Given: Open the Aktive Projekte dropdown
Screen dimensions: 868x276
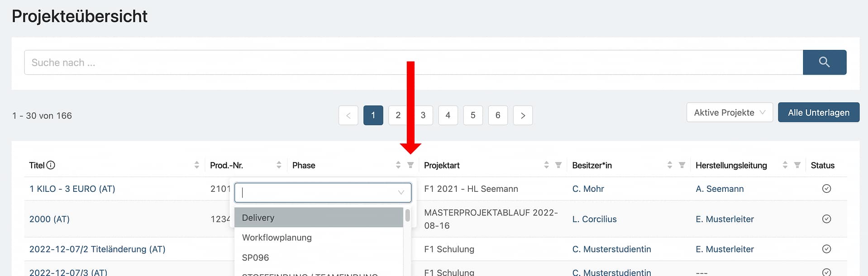Looking at the screenshot, I should coord(729,113).
